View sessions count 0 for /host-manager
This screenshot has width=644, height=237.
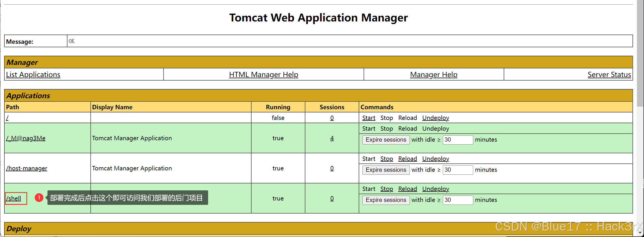(x=332, y=168)
